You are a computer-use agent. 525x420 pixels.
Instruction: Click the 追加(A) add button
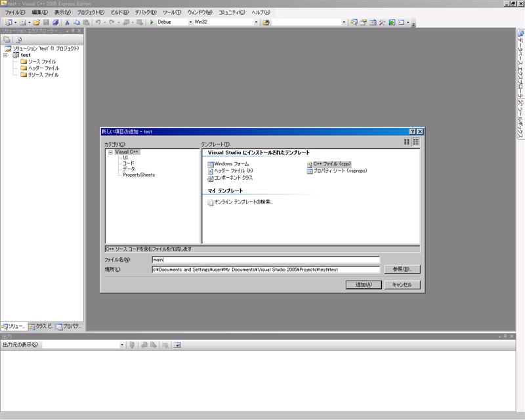pyautogui.click(x=364, y=285)
